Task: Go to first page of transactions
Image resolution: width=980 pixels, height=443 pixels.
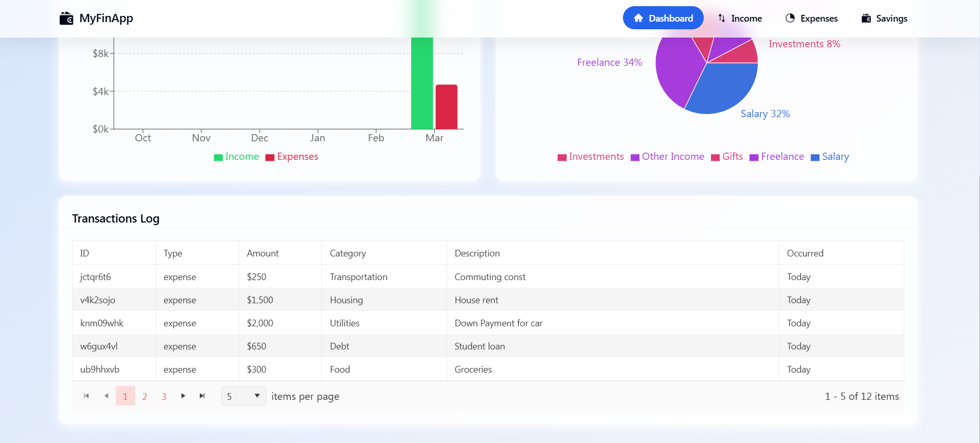Action: point(86,396)
